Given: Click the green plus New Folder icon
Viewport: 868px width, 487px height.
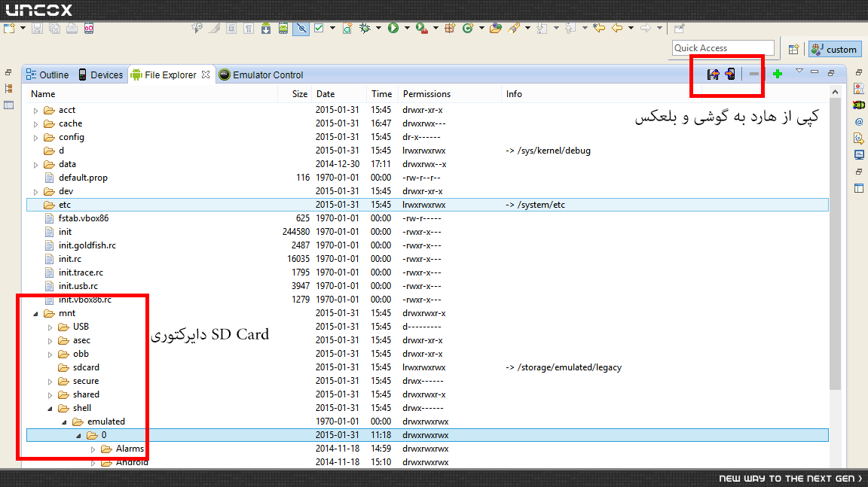Looking at the screenshot, I should (x=778, y=74).
